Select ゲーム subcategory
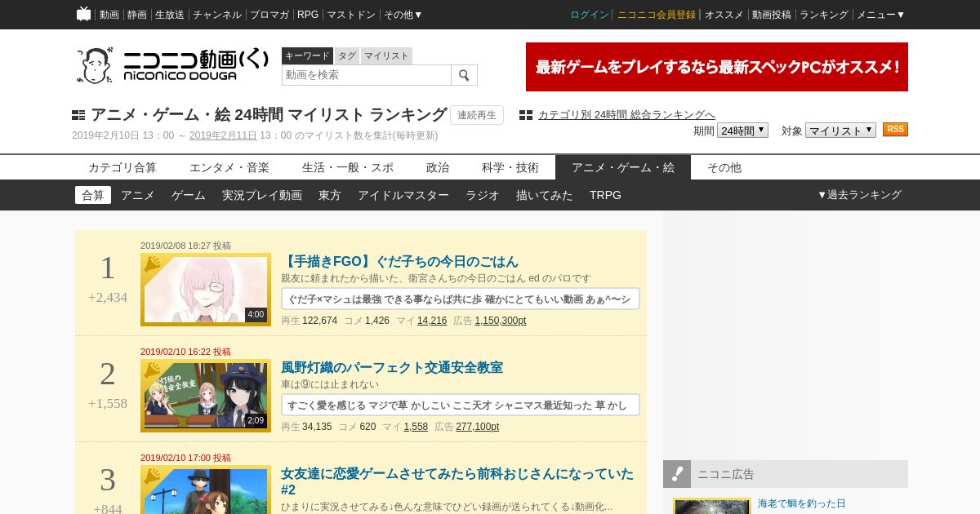The height and width of the screenshot is (514, 980). coord(189,195)
